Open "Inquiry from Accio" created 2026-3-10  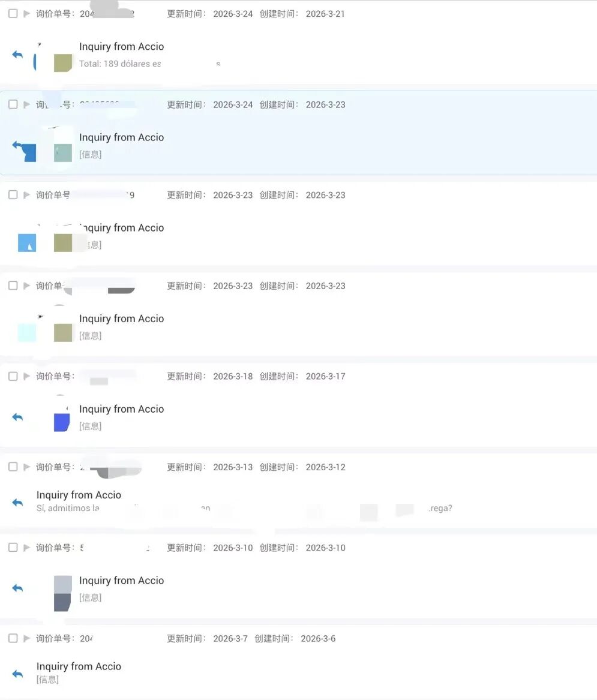tap(121, 581)
